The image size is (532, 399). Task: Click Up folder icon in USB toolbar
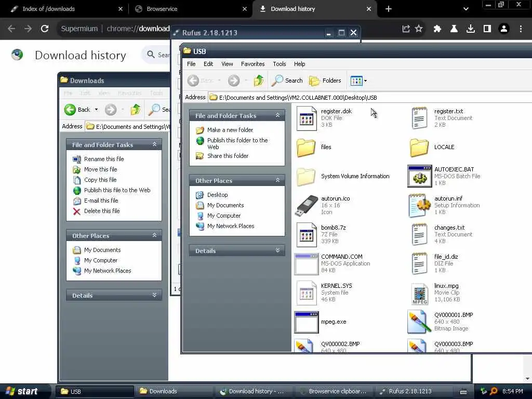coord(259,81)
